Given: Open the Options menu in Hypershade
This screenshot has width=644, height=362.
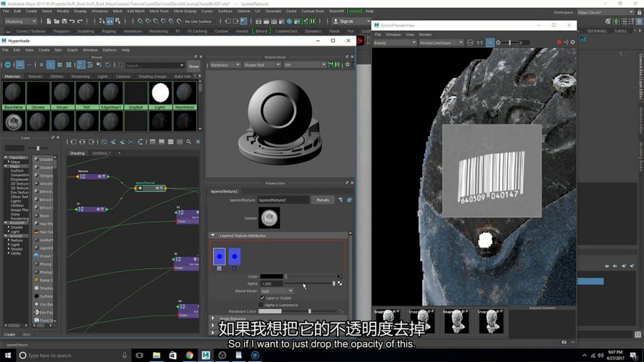Looking at the screenshot, I should 109,50.
